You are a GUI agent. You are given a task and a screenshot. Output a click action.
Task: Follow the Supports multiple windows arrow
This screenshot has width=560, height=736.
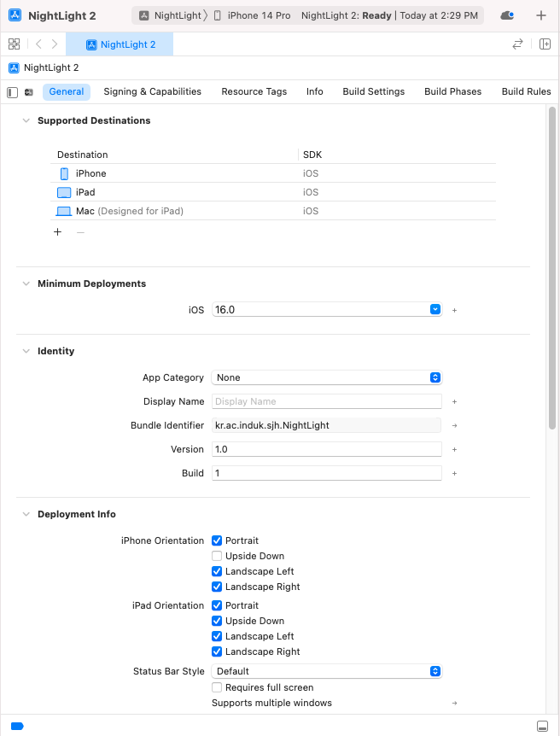point(454,704)
